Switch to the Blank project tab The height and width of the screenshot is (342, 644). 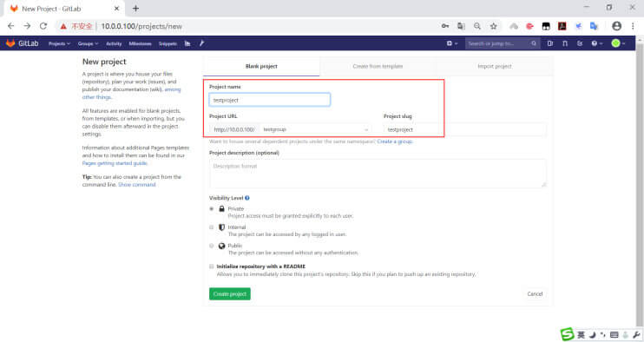[x=261, y=66]
